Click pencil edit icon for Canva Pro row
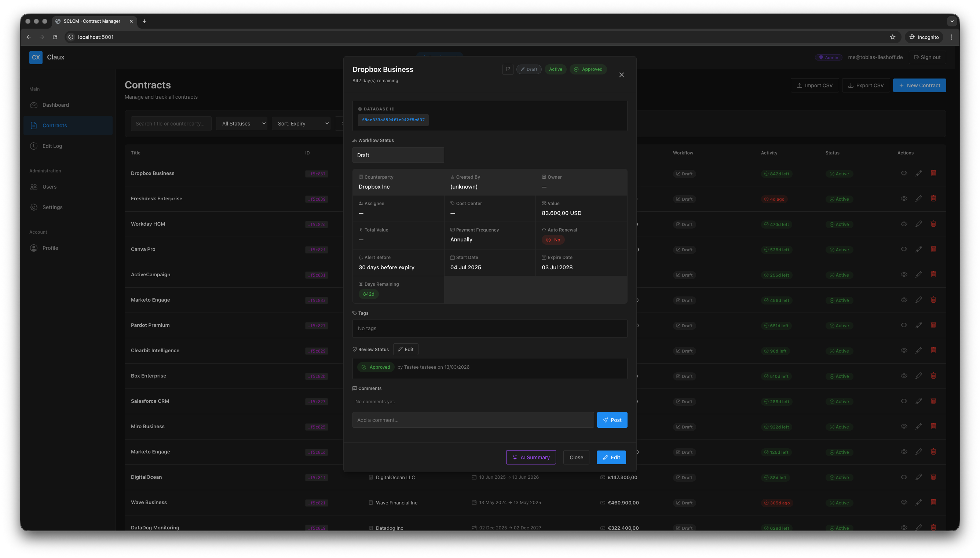 [x=918, y=249]
